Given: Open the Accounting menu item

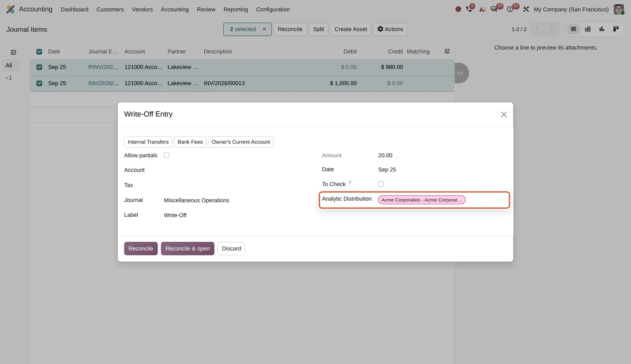Looking at the screenshot, I should (x=175, y=9).
